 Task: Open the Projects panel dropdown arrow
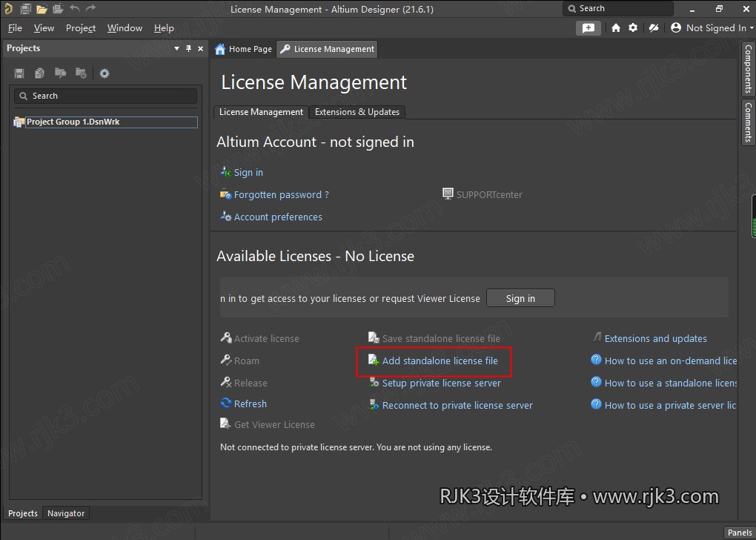pyautogui.click(x=176, y=48)
